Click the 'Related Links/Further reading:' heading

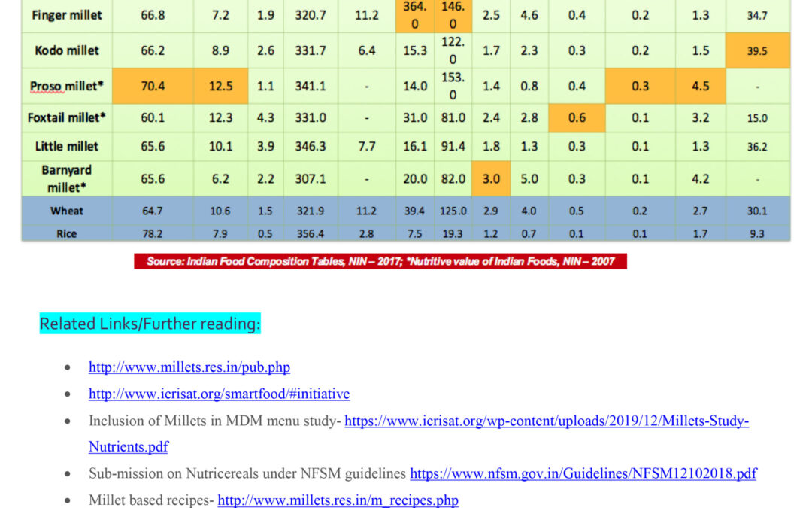(x=150, y=324)
